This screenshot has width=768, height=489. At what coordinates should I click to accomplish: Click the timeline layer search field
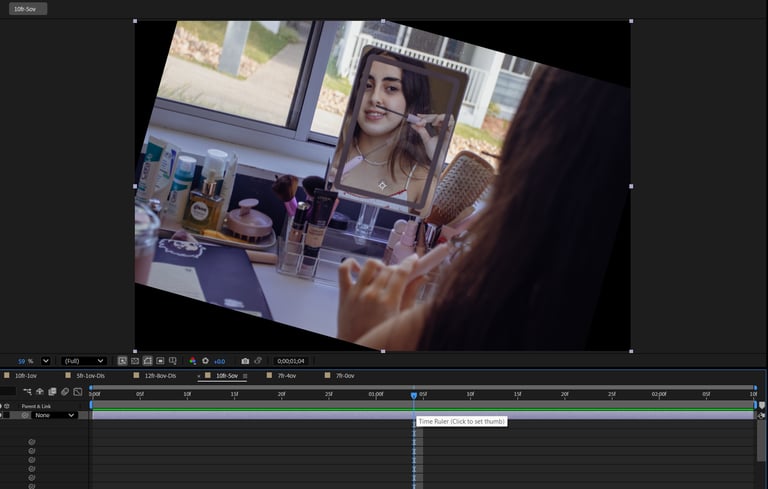point(8,391)
